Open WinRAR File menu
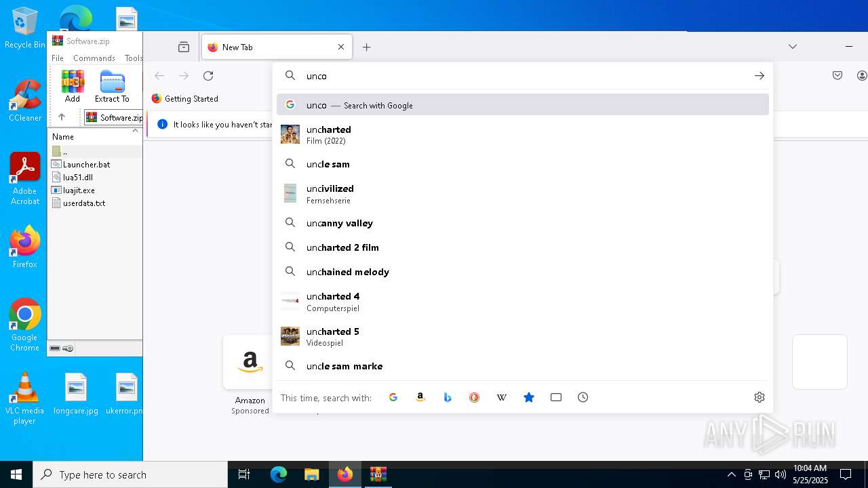This screenshot has height=488, width=868. pos(58,58)
